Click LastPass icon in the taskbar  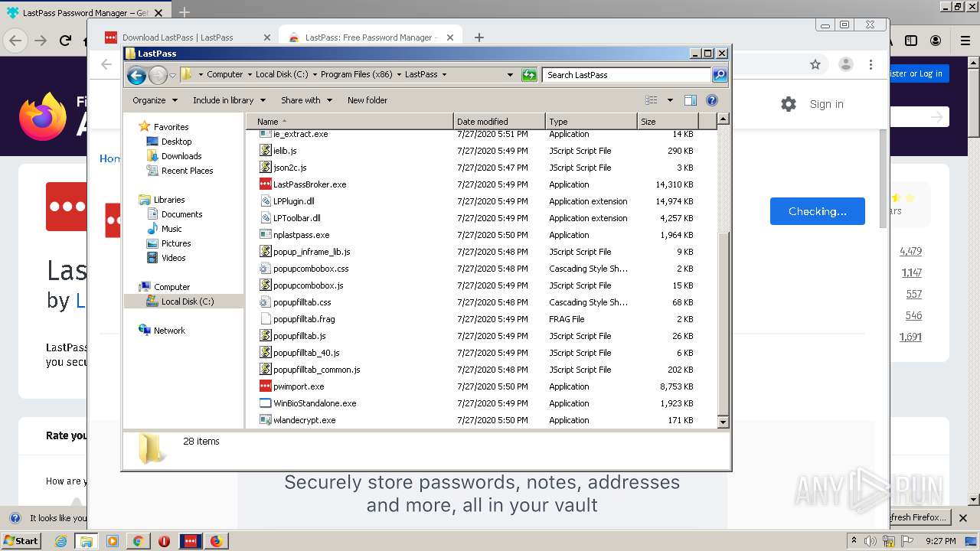tap(191, 541)
